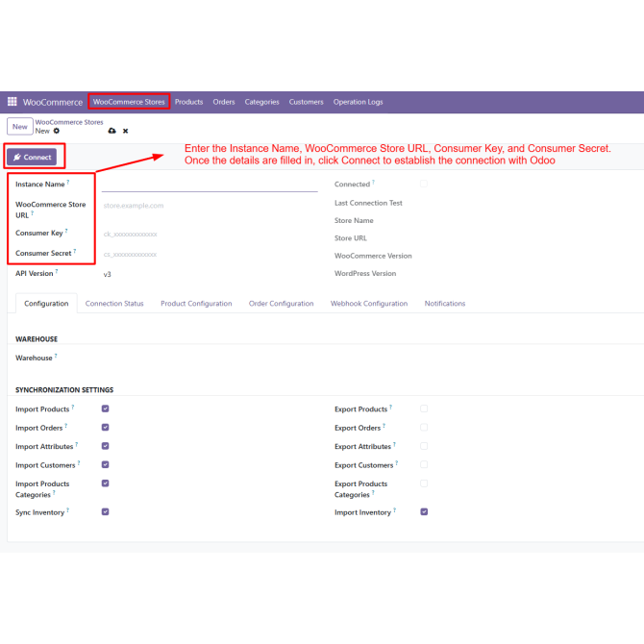Open Consumer Secret help question mark

(75, 251)
